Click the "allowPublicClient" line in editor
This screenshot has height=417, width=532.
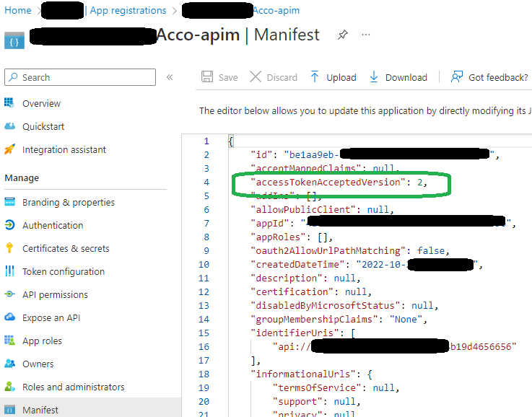coord(323,209)
